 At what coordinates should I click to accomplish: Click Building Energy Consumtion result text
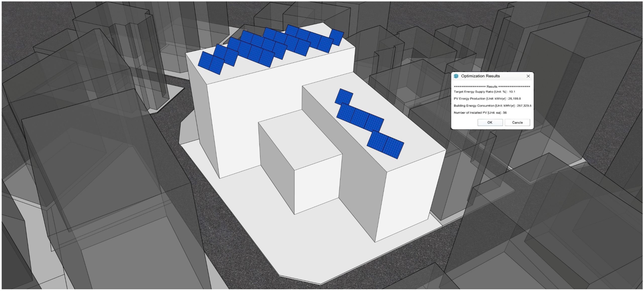coord(492,106)
